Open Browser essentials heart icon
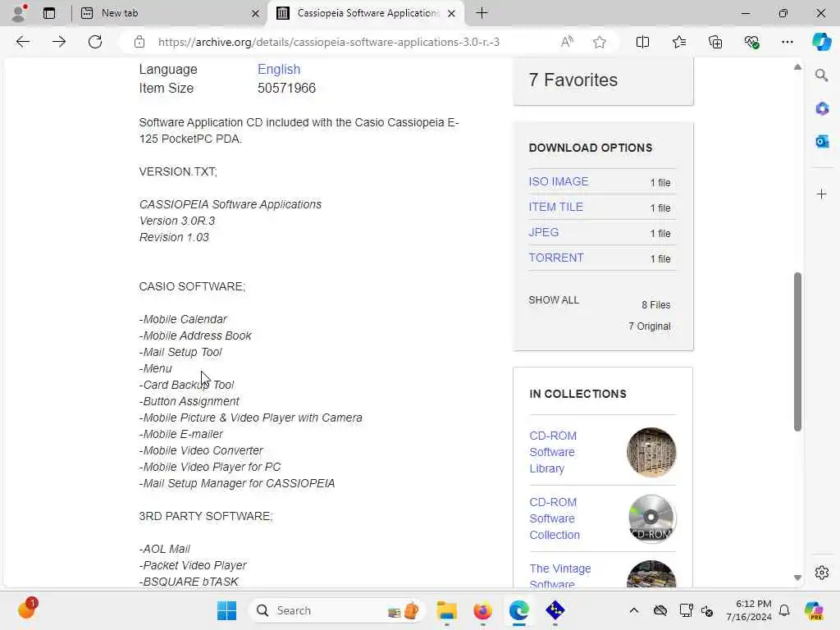The width and height of the screenshot is (840, 630). (x=751, y=42)
